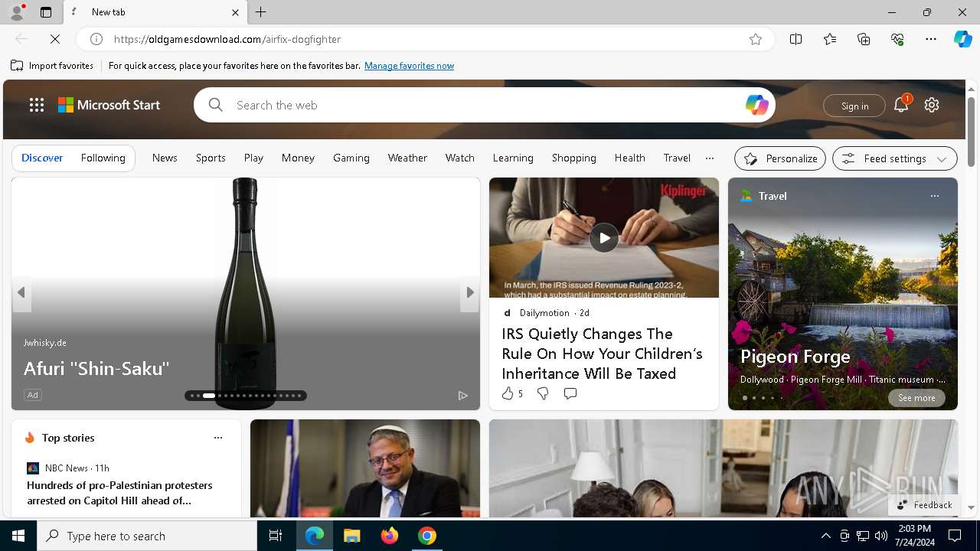Go to Microsoft Start home logo

click(109, 105)
